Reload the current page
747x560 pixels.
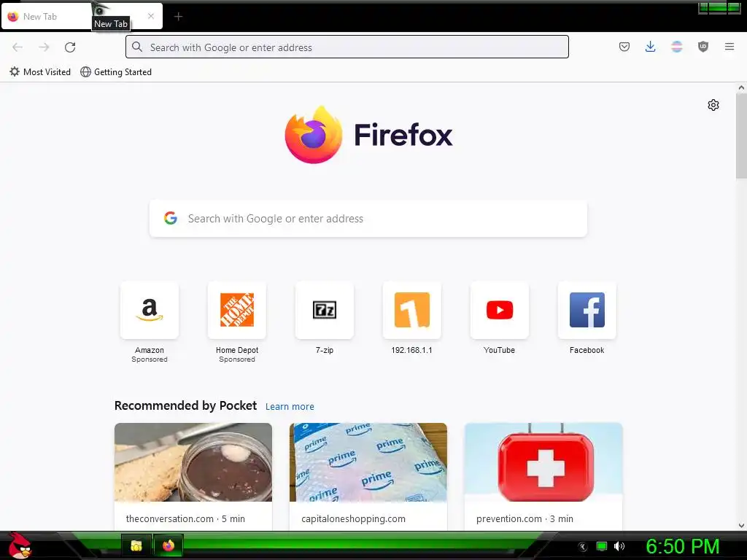click(70, 47)
